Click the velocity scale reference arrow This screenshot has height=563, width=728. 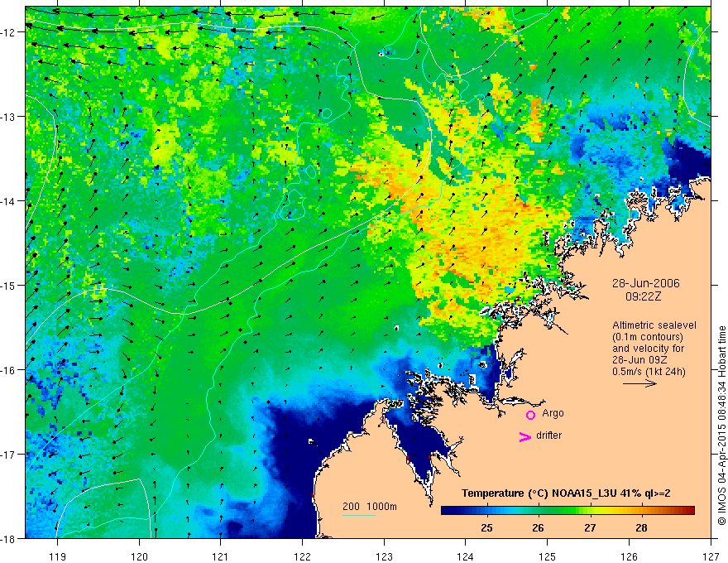639,383
